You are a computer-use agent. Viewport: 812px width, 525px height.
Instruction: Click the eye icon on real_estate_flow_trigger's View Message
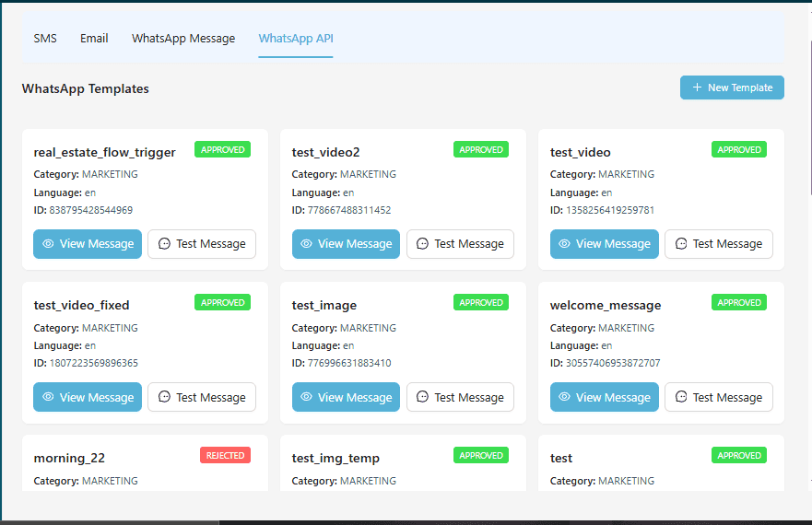(x=48, y=244)
